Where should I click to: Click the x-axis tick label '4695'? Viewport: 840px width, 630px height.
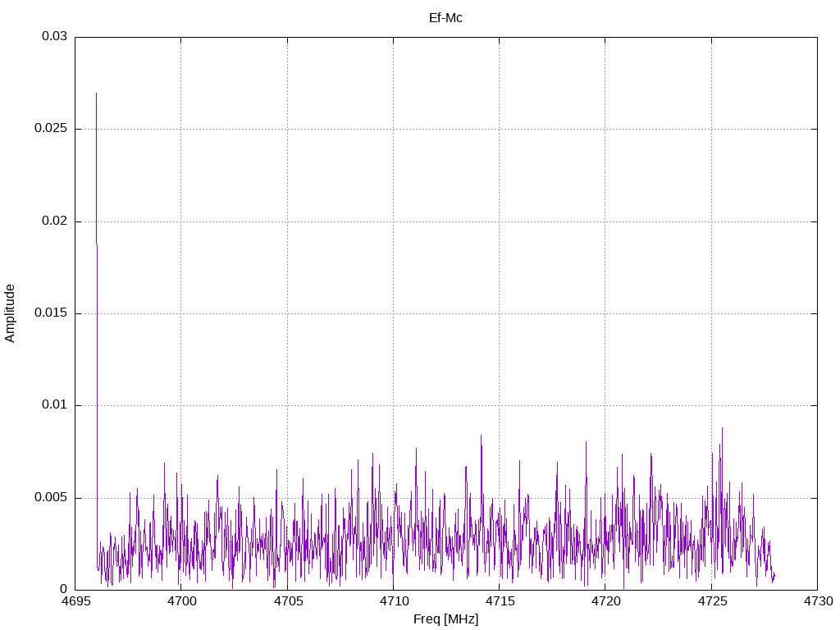75,601
